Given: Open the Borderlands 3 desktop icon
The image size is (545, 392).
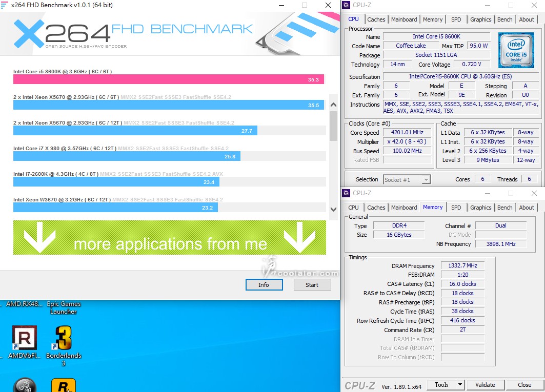Looking at the screenshot, I should pos(63,338).
